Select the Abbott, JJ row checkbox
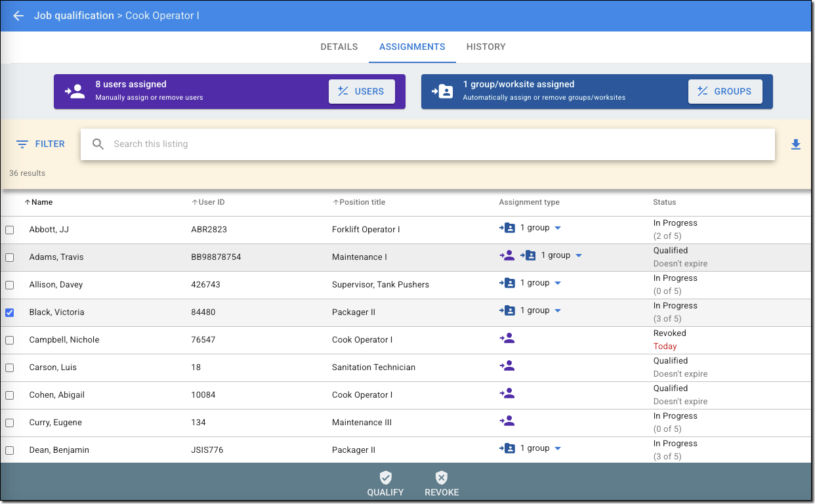Image resolution: width=815 pixels, height=504 pixels. (10, 230)
